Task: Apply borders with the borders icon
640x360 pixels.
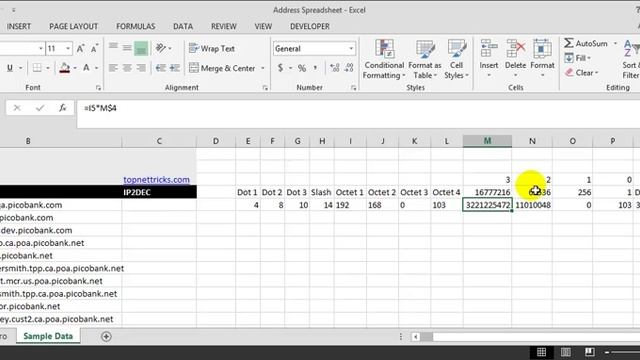Action: tap(37, 68)
